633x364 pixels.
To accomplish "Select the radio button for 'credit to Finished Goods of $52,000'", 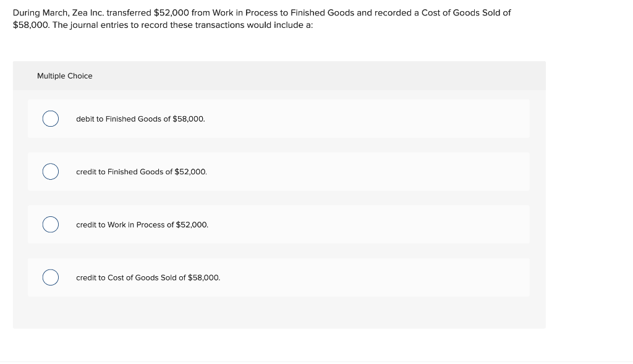I will (x=50, y=172).
